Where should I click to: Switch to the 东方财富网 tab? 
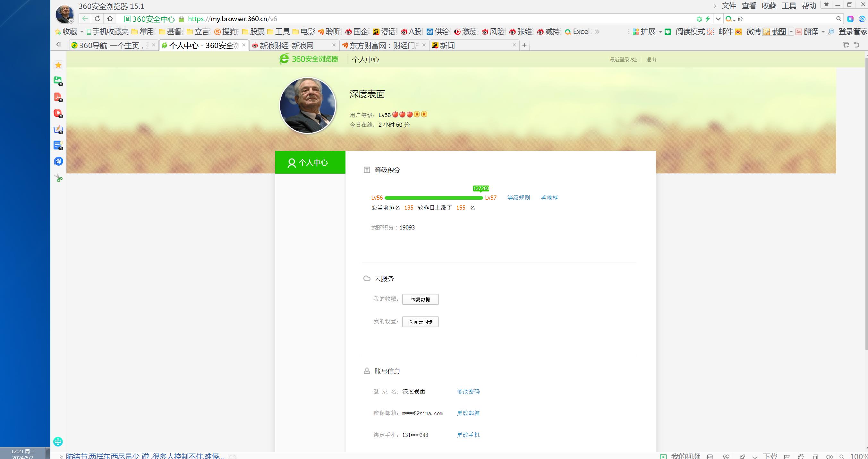tap(384, 45)
